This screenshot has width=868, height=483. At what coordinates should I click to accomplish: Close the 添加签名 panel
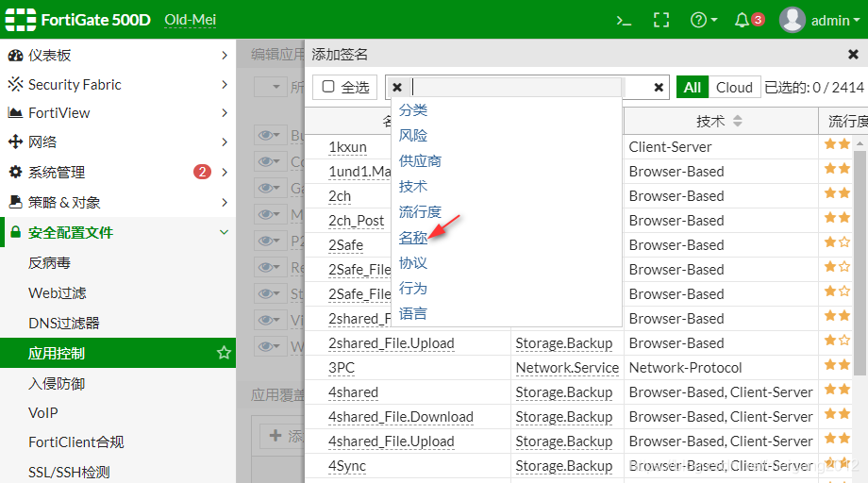[853, 54]
